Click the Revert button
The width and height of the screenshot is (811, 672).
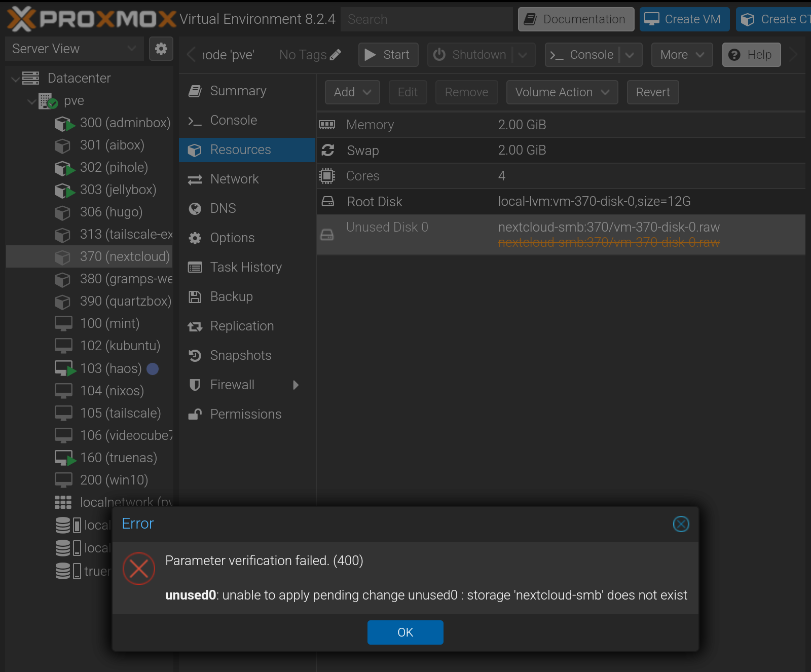(653, 92)
